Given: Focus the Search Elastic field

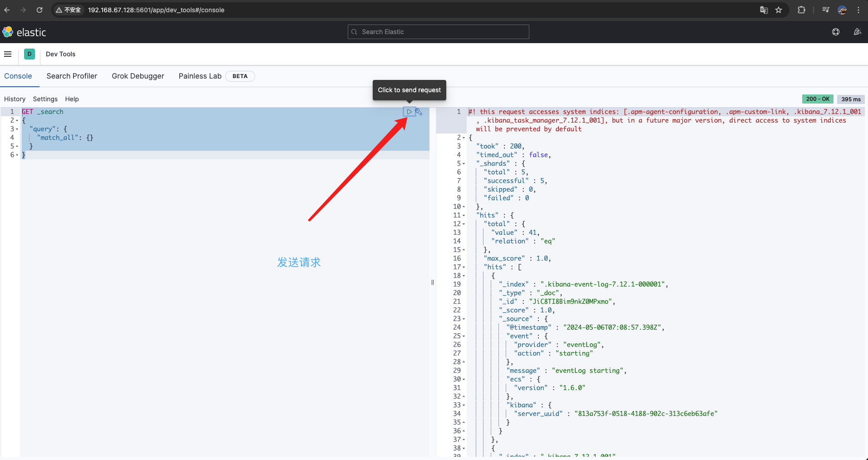Looking at the screenshot, I should 439,32.
